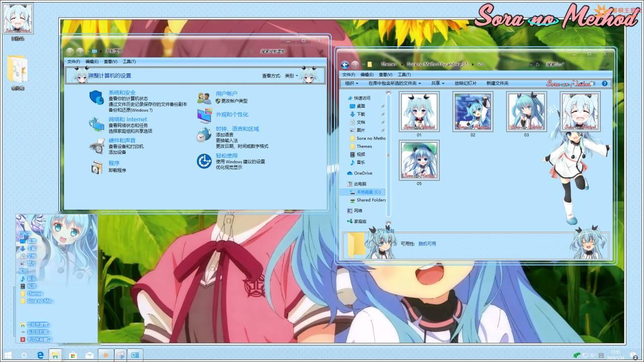Click 更改帐户类型 link
644x362 pixels.
pyautogui.click(x=234, y=101)
